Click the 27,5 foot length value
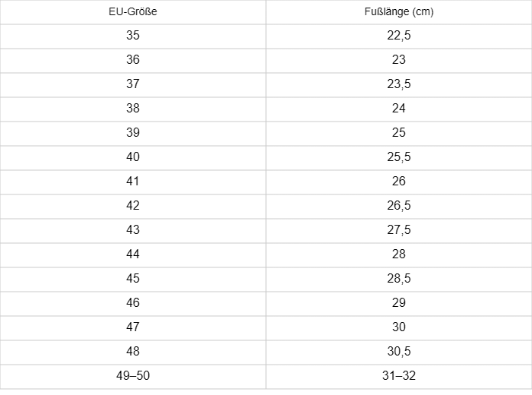The image size is (532, 395). coord(399,230)
